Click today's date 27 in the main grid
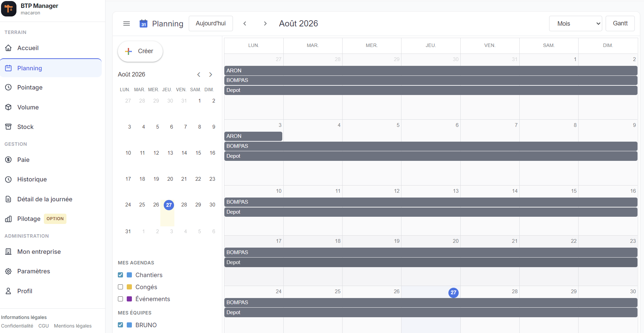Viewport: 644px width, 333px height. (x=454, y=293)
